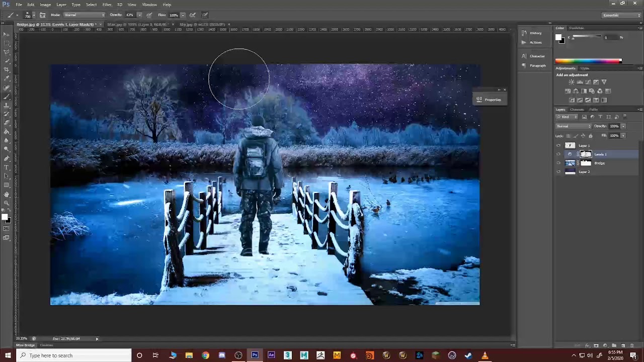The width and height of the screenshot is (644, 362).
Task: Click the Windows search box
Action: click(x=74, y=355)
